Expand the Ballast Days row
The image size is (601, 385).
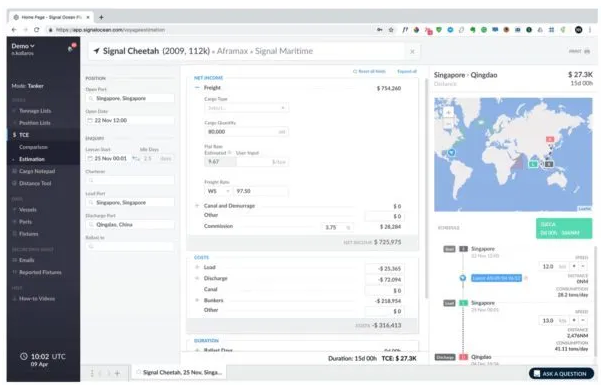(197, 350)
